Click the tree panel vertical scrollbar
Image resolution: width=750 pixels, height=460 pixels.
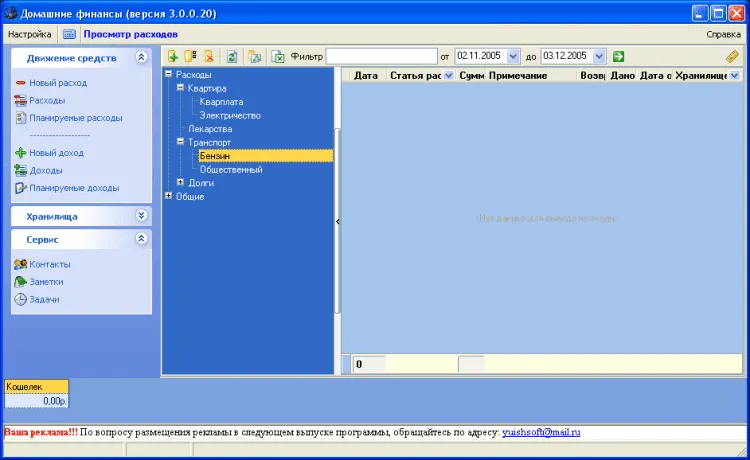(x=337, y=221)
